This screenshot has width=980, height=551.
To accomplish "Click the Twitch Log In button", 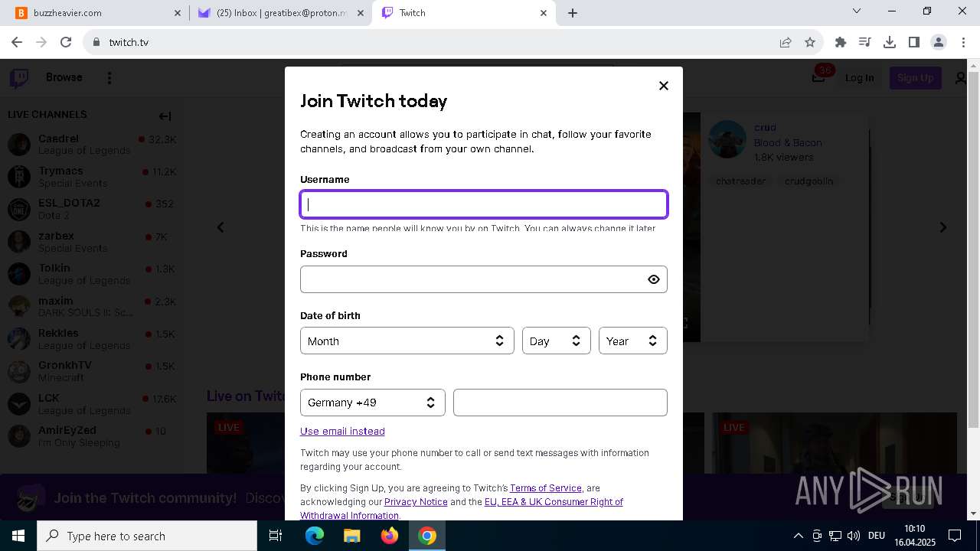I will pos(860,77).
